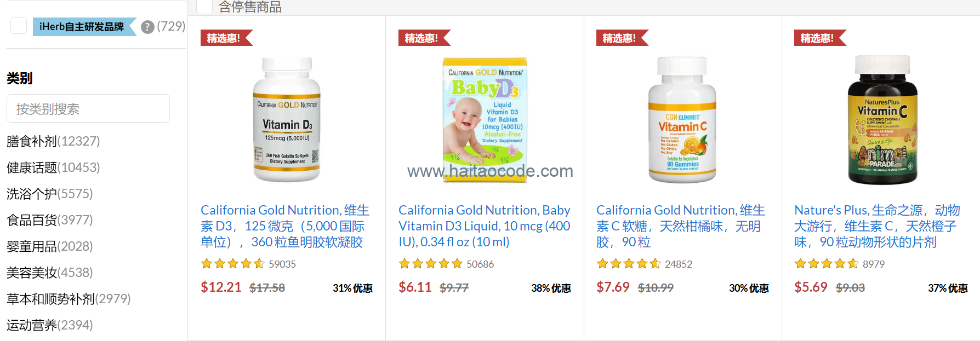
Task: Click star rating of Vitamin D3 softgels
Action: click(233, 264)
